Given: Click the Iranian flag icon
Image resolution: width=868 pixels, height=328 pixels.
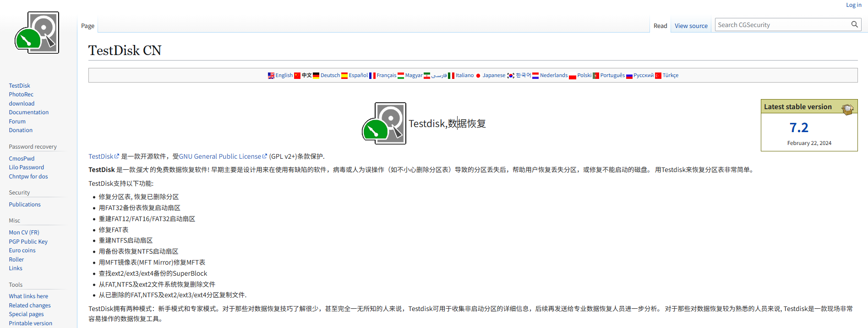Looking at the screenshot, I should tap(427, 76).
